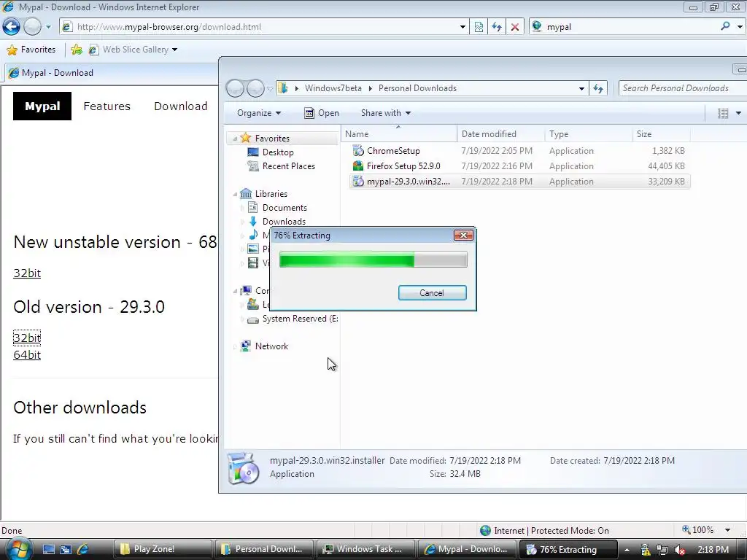Click the IE address bar URL

pyautogui.click(x=169, y=27)
